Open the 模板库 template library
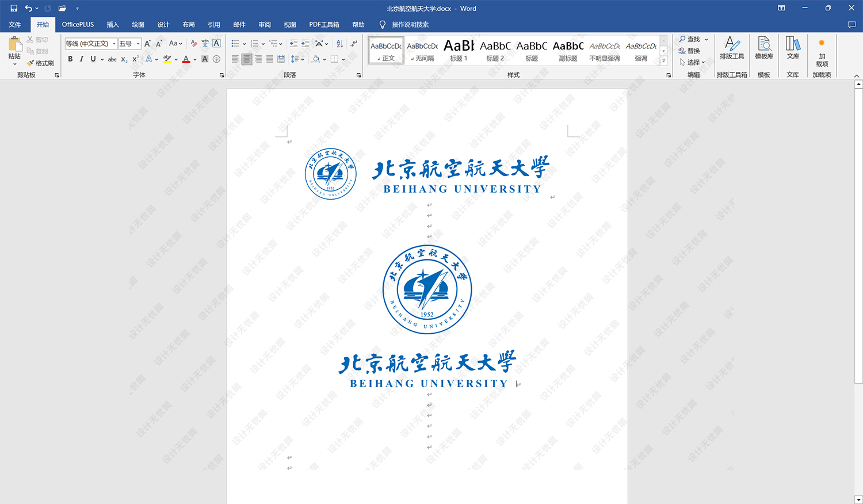Viewport: 863px width, 504px height. [764, 48]
